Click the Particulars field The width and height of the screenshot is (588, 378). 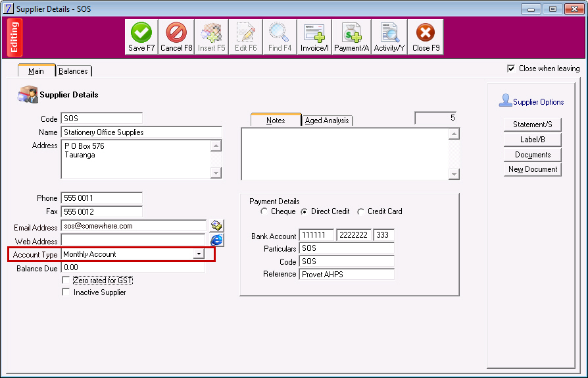coord(347,248)
